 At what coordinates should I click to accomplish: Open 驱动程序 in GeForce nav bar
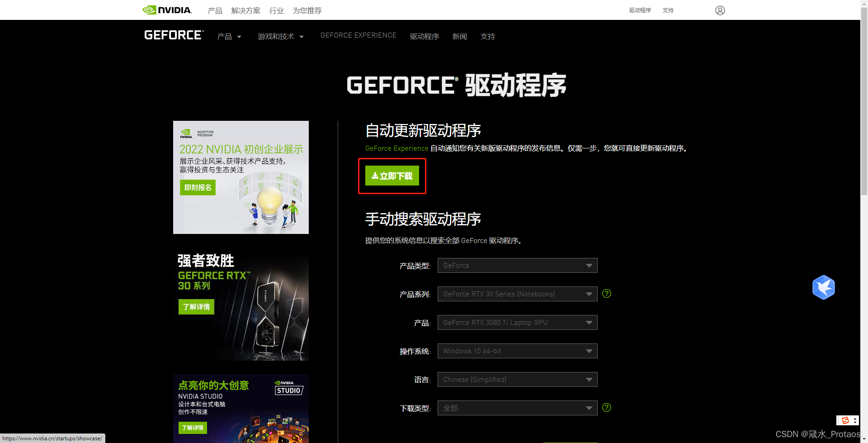425,37
